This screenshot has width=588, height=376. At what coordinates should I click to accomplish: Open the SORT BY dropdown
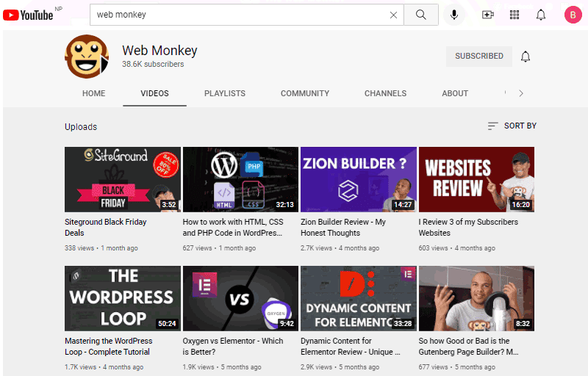512,126
